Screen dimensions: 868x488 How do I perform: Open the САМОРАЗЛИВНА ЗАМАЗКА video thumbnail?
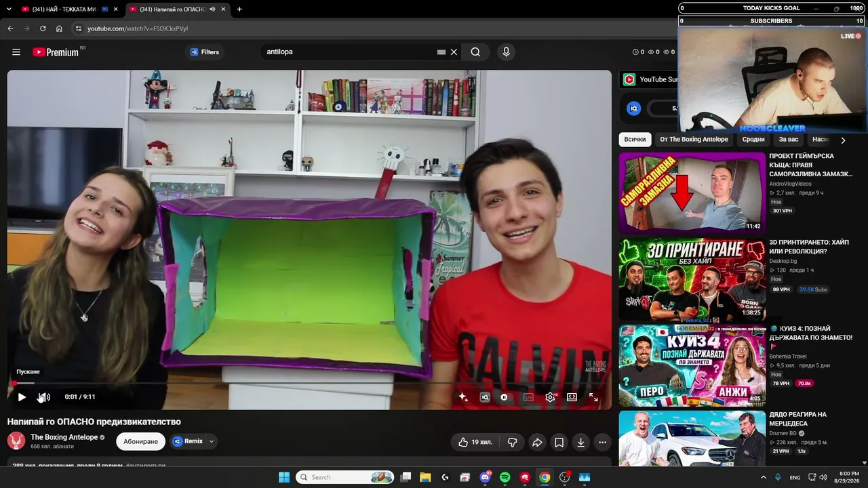(x=692, y=192)
